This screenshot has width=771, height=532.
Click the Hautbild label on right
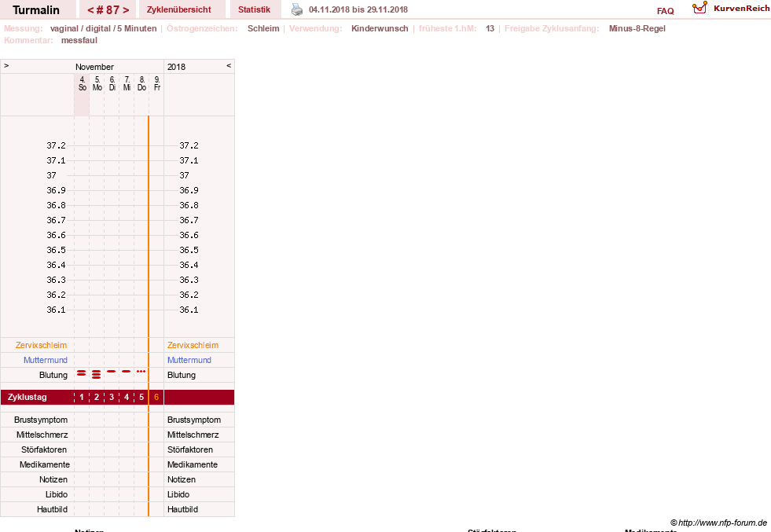point(182,509)
